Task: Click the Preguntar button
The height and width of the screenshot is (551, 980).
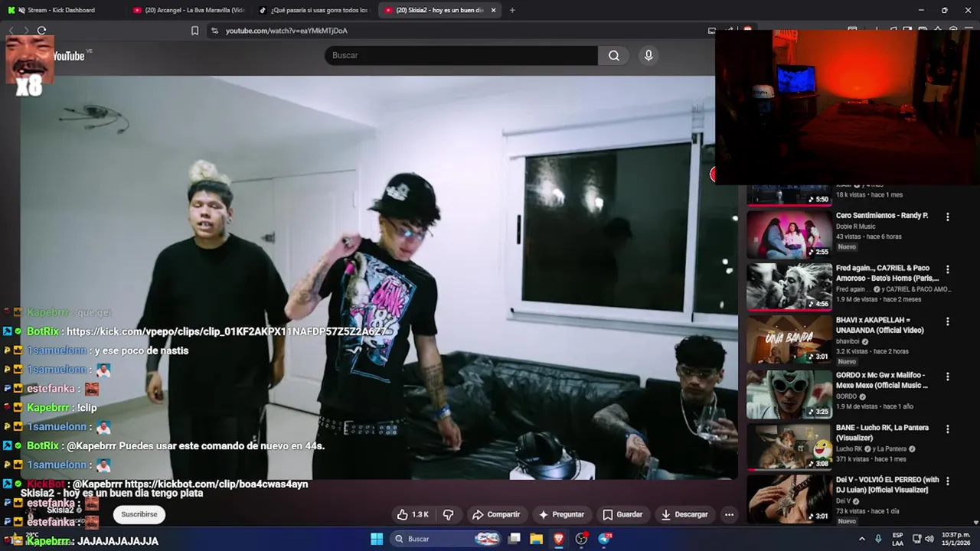Action: [x=562, y=514]
